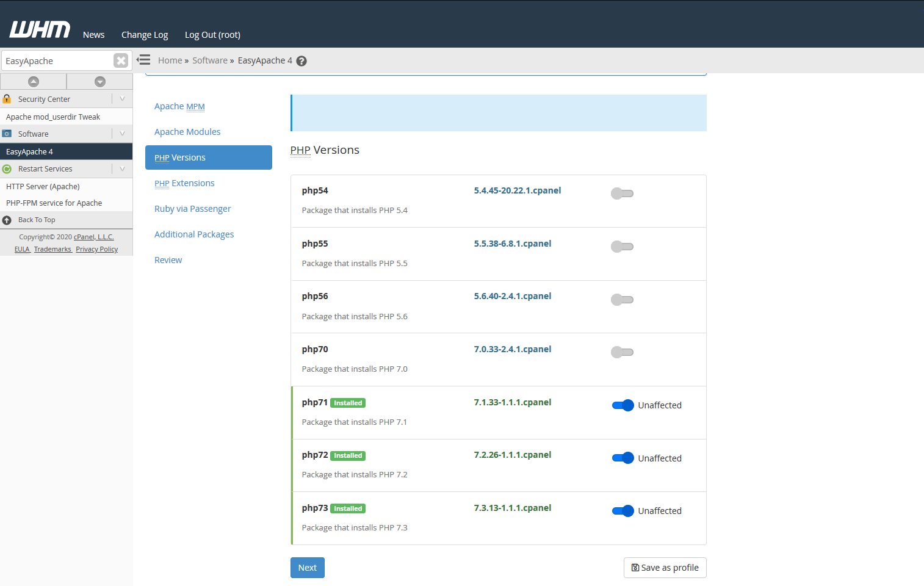Enable the php56 package toggle
The height and width of the screenshot is (586, 924).
[622, 300]
